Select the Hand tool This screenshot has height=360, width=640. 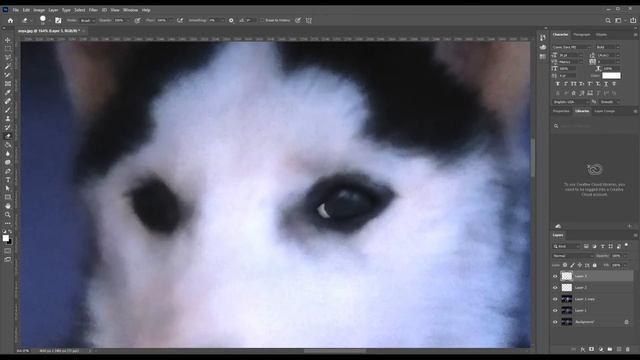pyautogui.click(x=7, y=206)
